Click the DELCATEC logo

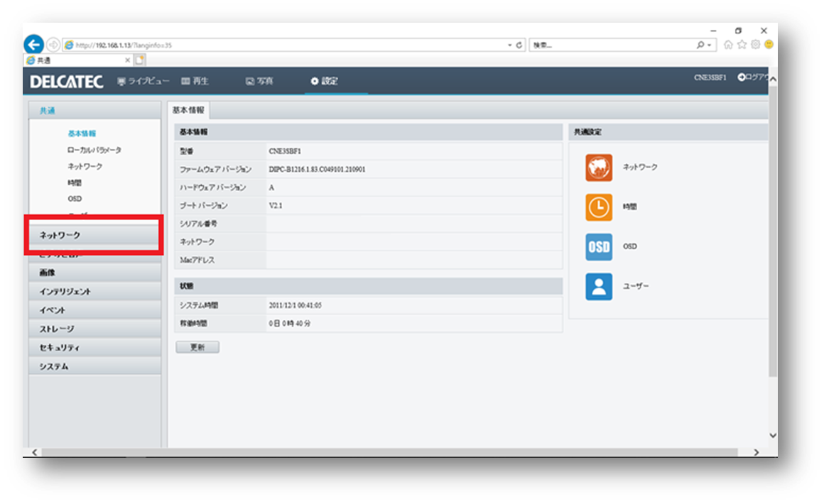(66, 82)
